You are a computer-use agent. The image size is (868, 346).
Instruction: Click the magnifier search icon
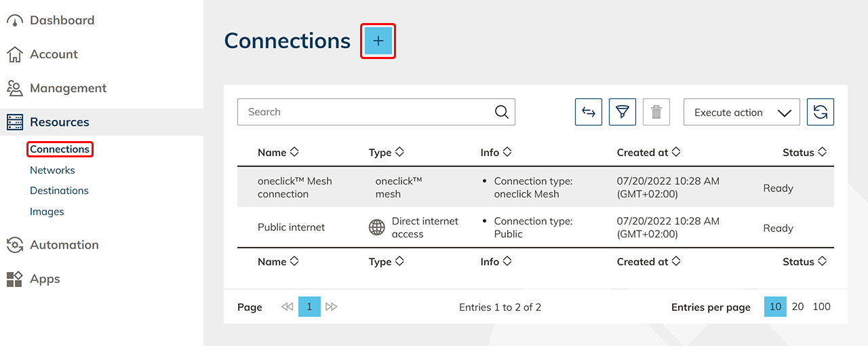[x=501, y=113]
